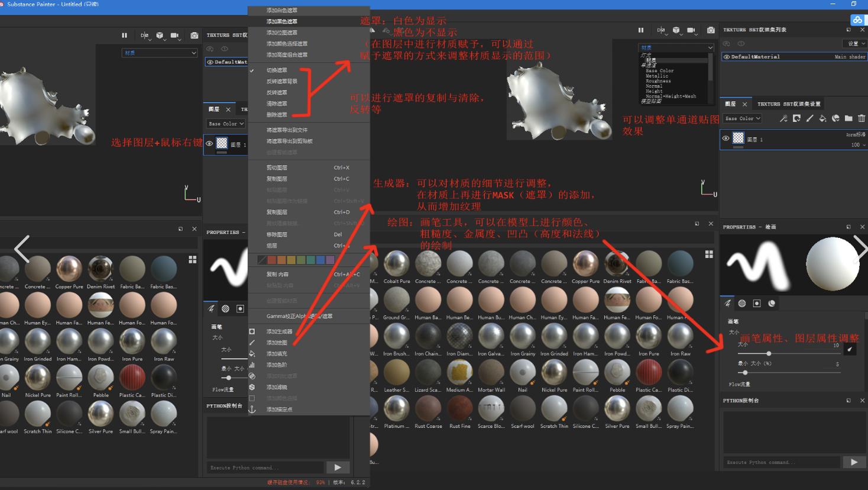Viewport: 868px width, 490px height.
Task: Open the 材质 display mode dropdown in left viewport
Action: click(x=160, y=53)
